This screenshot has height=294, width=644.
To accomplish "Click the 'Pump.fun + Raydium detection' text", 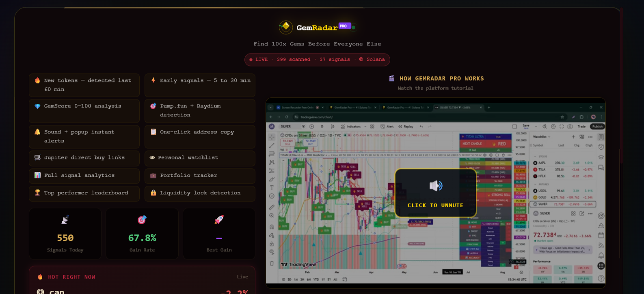I will [x=190, y=110].
